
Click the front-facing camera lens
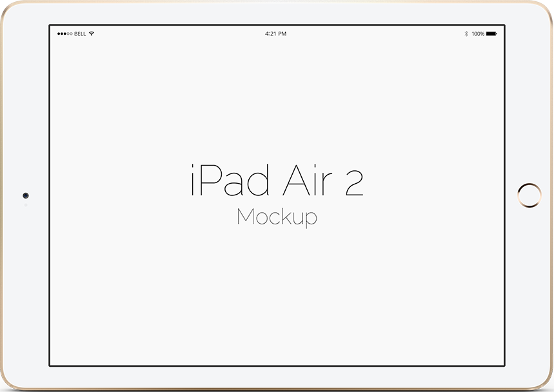(26, 195)
